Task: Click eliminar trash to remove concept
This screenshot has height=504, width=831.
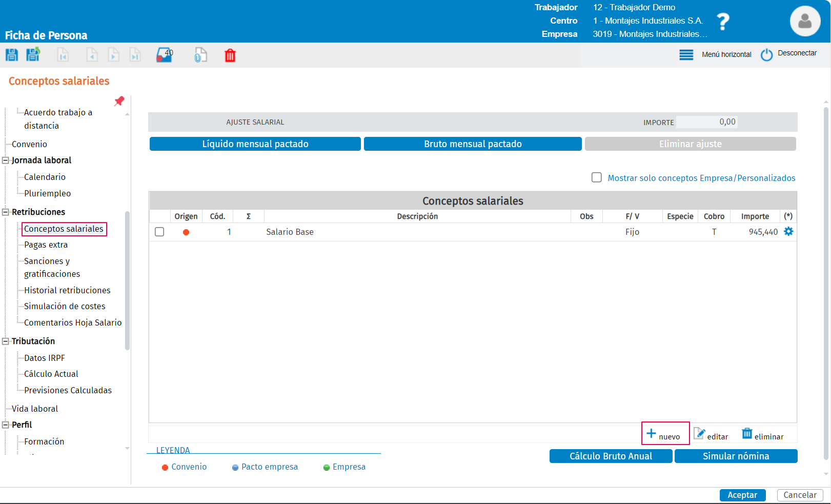Action: 763,435
